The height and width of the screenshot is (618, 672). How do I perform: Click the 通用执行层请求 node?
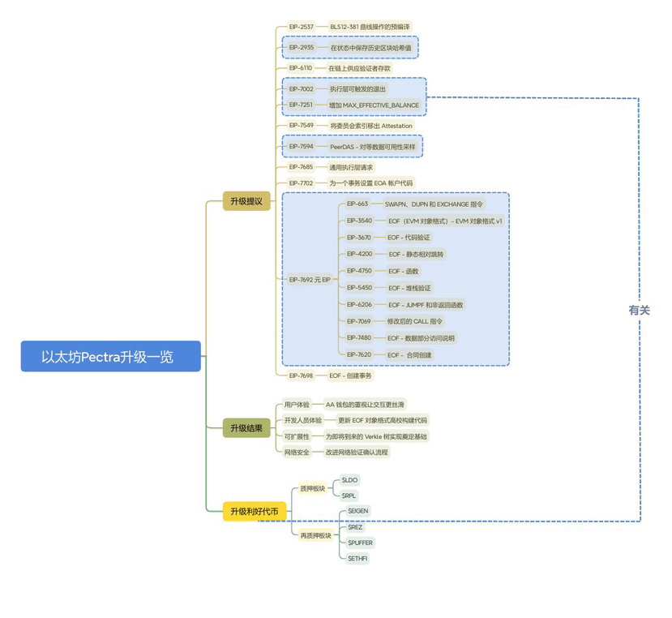351,167
